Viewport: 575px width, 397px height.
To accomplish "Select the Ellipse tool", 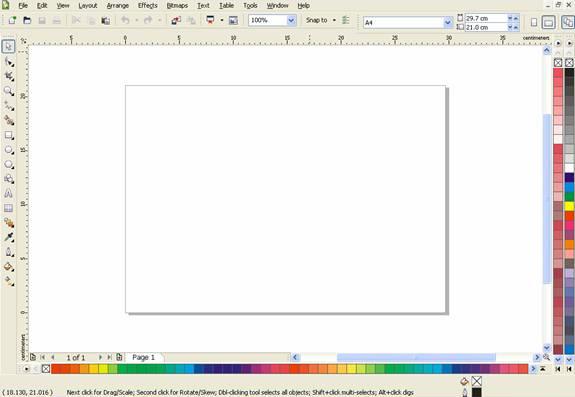I will 9,150.
